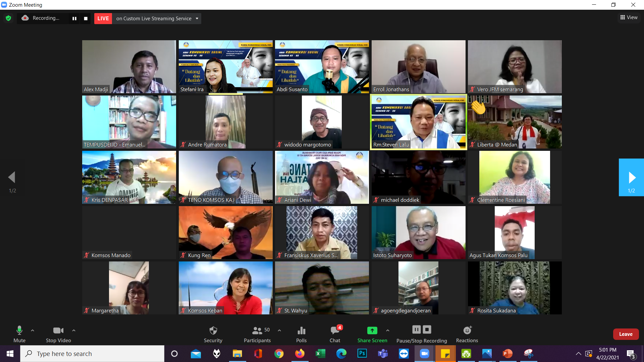Pause the cloud recording at top
The height and width of the screenshot is (362, 644).
(74, 18)
